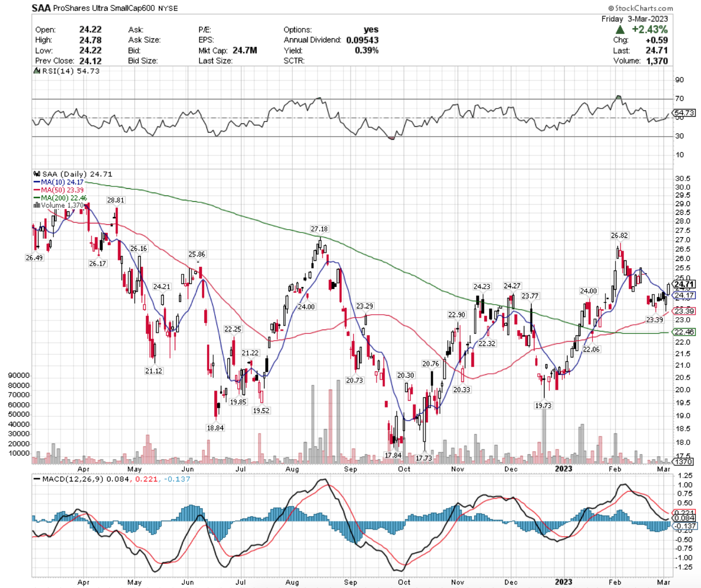Click the candlestick icon beside SAA (Daily)
701x588 pixels.
(x=37, y=174)
